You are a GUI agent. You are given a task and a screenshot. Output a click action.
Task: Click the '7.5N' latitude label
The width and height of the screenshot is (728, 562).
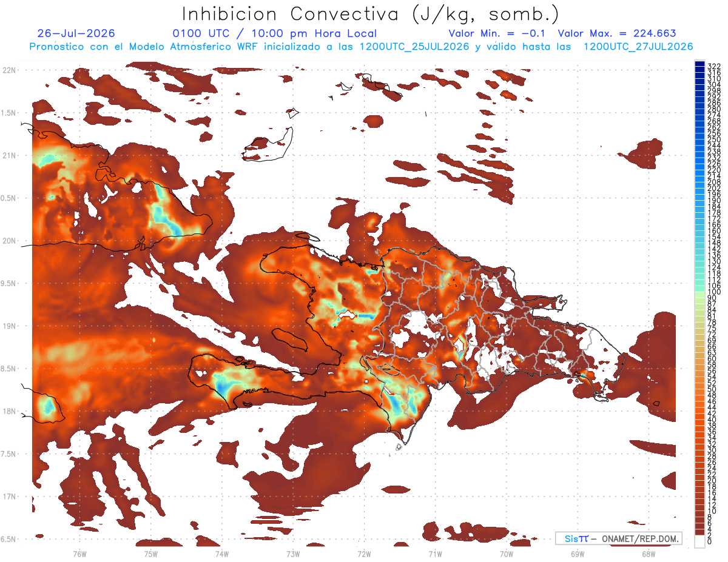point(9,453)
